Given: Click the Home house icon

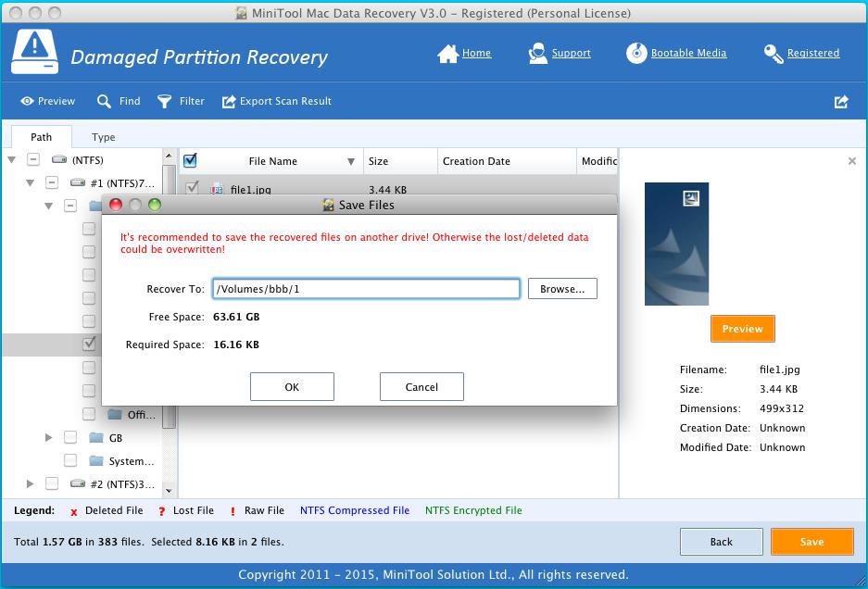Looking at the screenshot, I should click(447, 54).
